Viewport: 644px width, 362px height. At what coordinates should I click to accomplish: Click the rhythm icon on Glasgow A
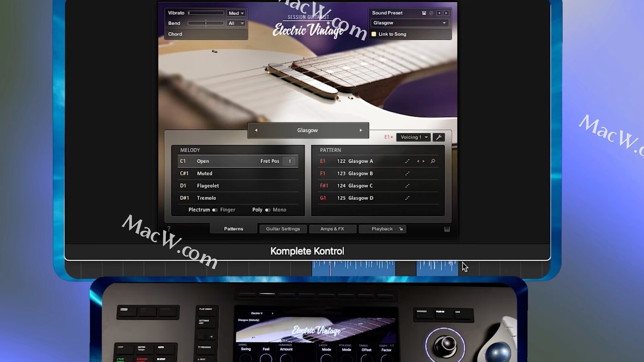(407, 161)
